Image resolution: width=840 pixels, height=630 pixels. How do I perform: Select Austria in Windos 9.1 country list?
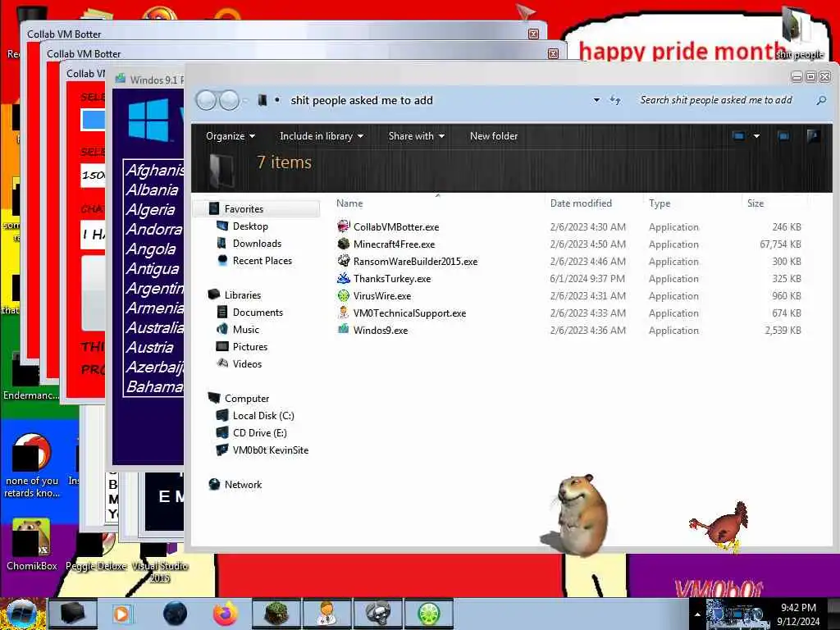coord(150,347)
